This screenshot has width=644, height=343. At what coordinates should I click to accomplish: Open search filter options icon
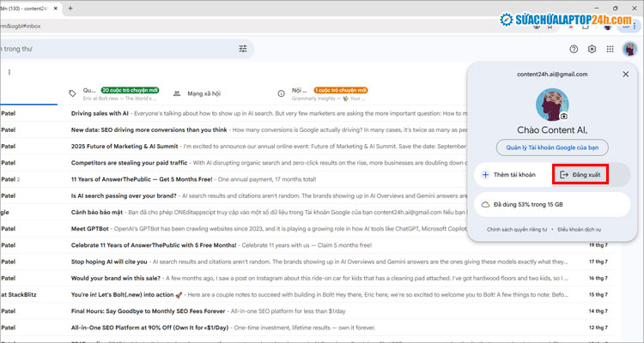coord(243,49)
